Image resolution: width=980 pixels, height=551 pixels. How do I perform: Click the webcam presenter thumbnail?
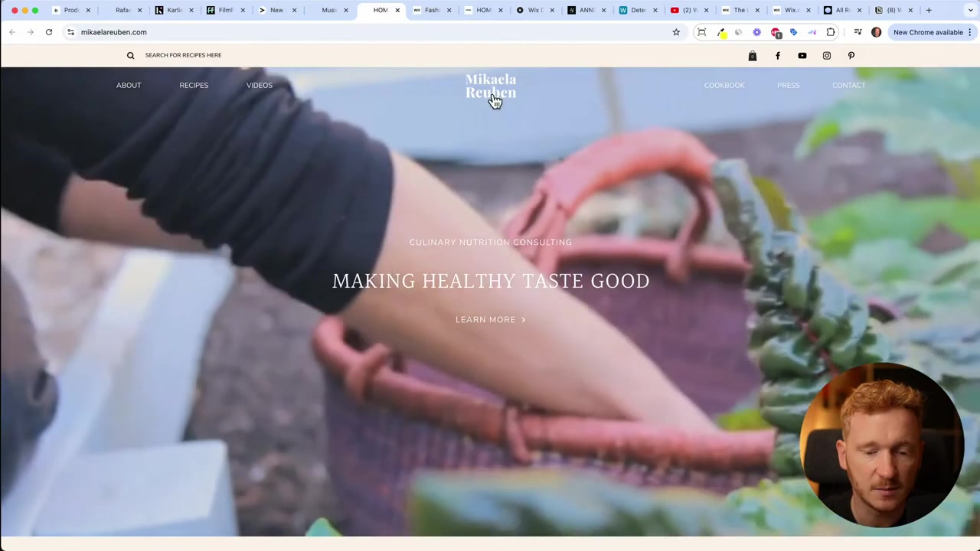coord(883,445)
